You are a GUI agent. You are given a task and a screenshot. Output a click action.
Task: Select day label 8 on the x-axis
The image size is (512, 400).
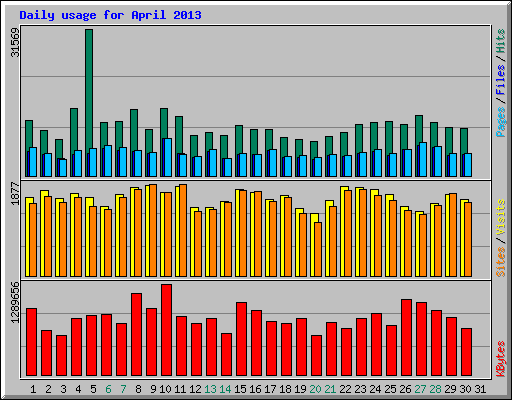[x=138, y=389]
